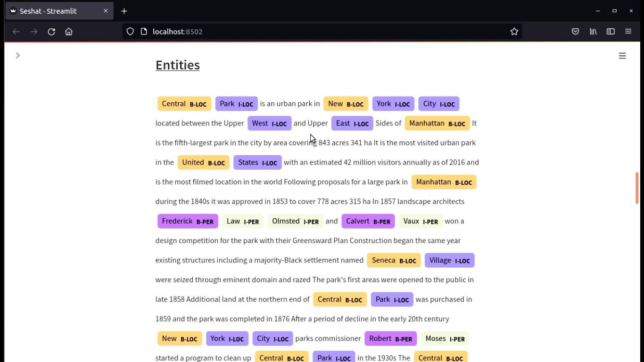Bookmark this page with the star icon
This screenshot has height=362, width=644.
514,32
